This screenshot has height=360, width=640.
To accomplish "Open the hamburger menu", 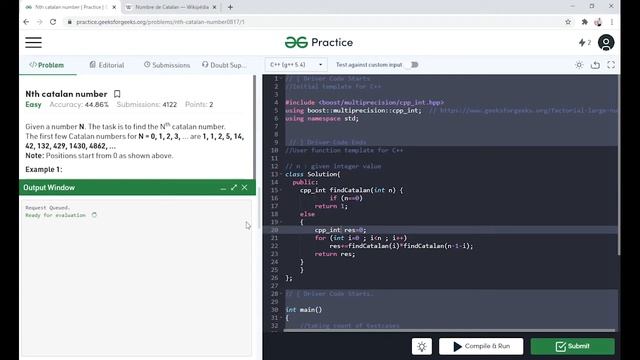I will tap(33, 42).
